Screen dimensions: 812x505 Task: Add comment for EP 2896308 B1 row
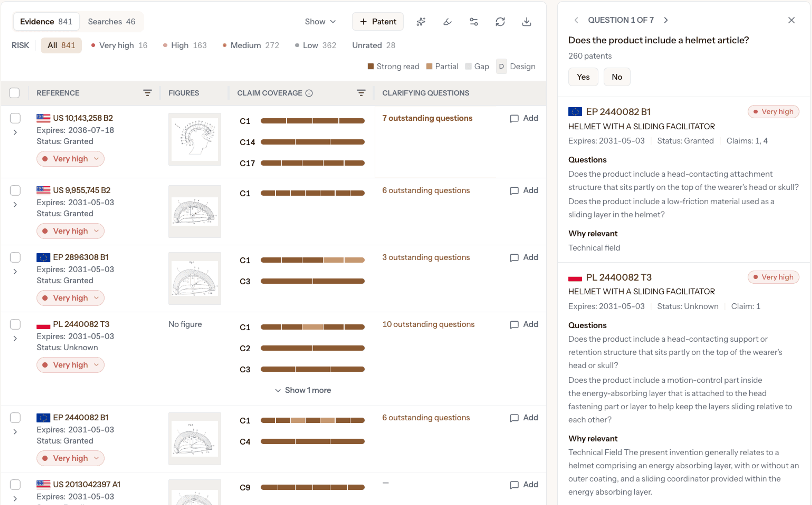point(524,258)
